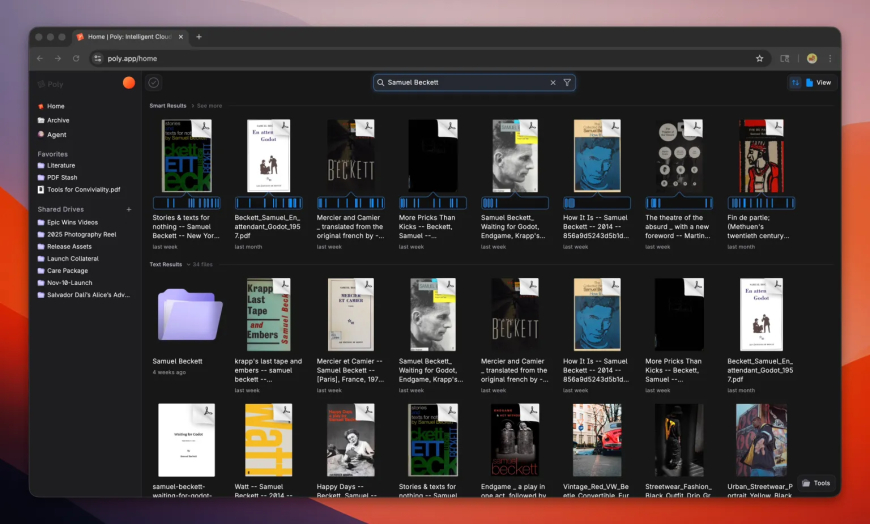This screenshot has width=870, height=524.
Task: Open Agent from the sidebar
Action: tap(56, 134)
